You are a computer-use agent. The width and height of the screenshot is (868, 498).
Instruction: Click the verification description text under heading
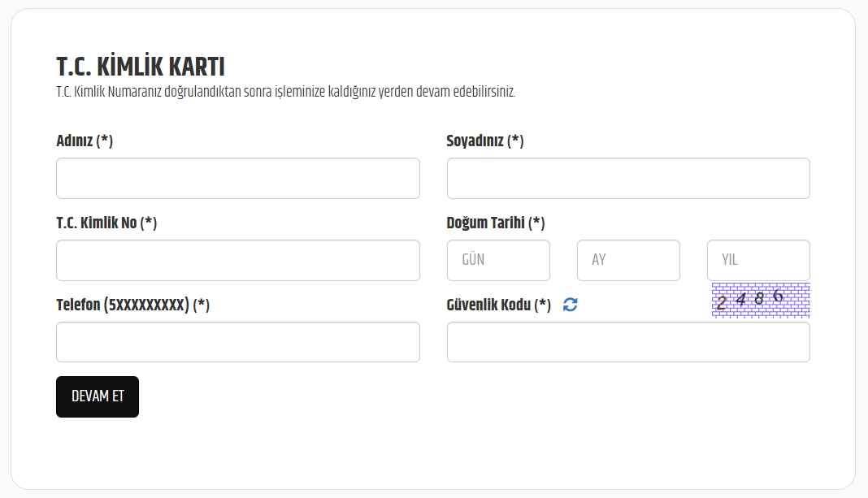click(x=285, y=92)
